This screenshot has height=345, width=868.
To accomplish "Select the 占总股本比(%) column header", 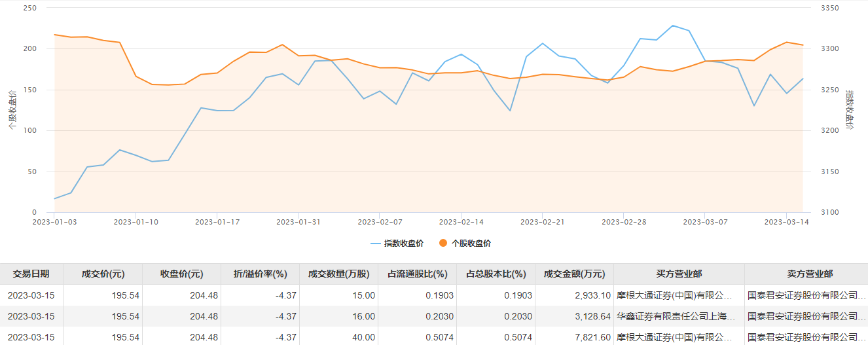I will tap(496, 274).
